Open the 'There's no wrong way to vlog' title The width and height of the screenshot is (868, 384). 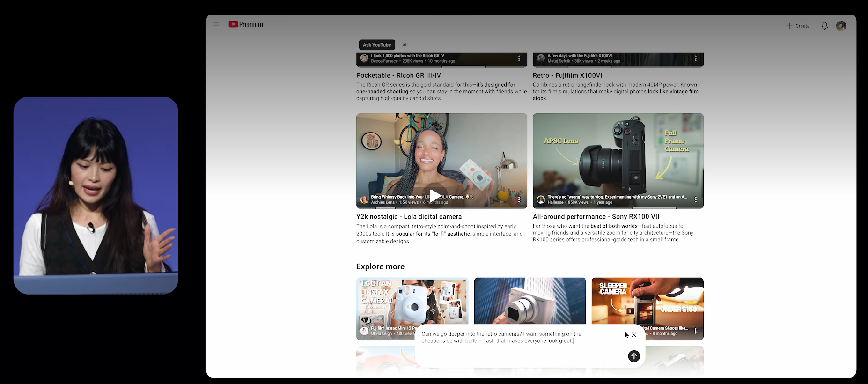pos(617,197)
